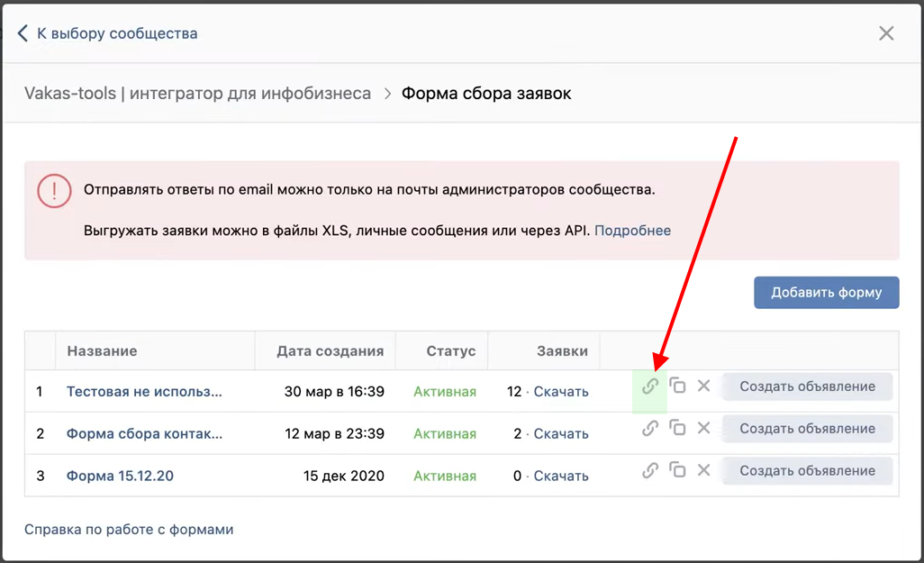Screen dimensions: 924x563
Task: Click the Добавить форму button
Action: pos(826,293)
